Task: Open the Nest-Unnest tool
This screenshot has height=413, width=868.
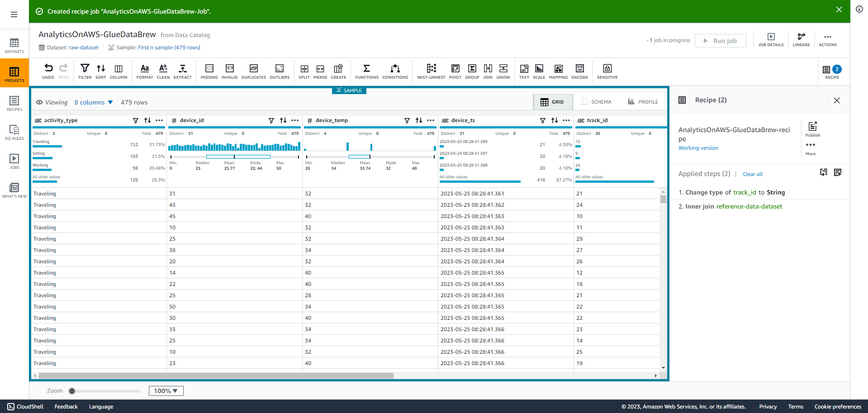Action: pos(431,71)
